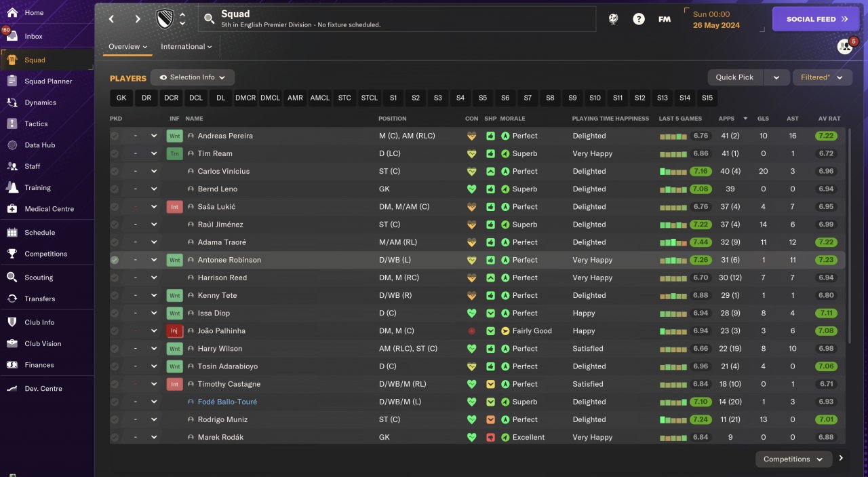Navigate back with the left arrow
Image resolution: width=868 pixels, height=477 pixels.
(x=112, y=19)
